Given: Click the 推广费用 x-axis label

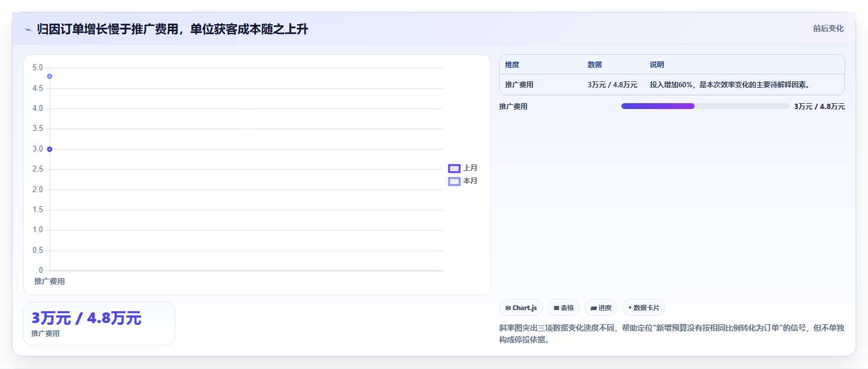Looking at the screenshot, I should (50, 282).
